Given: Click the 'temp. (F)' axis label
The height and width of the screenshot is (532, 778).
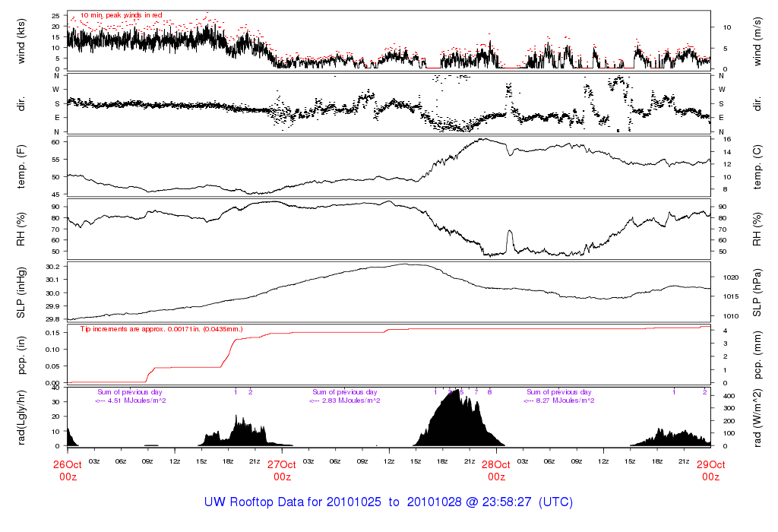Looking at the screenshot, I should tap(21, 166).
